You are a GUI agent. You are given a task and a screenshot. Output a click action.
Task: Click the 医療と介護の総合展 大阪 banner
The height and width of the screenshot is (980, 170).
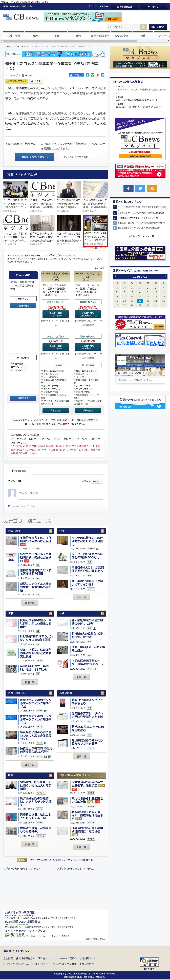(x=140, y=253)
